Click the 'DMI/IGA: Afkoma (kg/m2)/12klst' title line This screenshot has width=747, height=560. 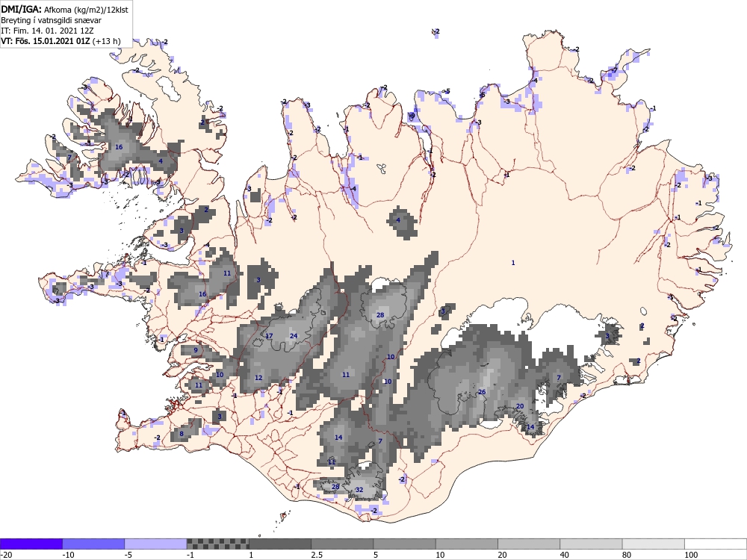click(x=64, y=9)
